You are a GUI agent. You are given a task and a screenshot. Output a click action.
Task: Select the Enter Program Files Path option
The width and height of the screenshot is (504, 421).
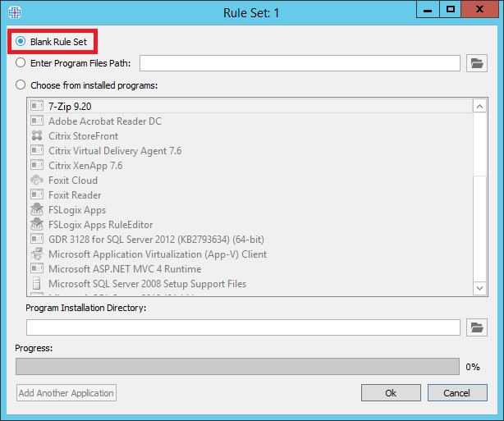[21, 62]
